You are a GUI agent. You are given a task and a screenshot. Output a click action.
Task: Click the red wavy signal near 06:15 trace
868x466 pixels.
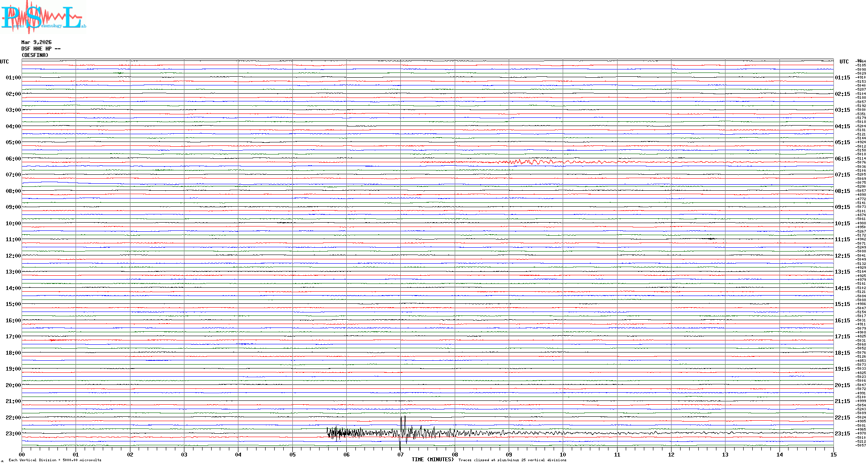tap(531, 162)
